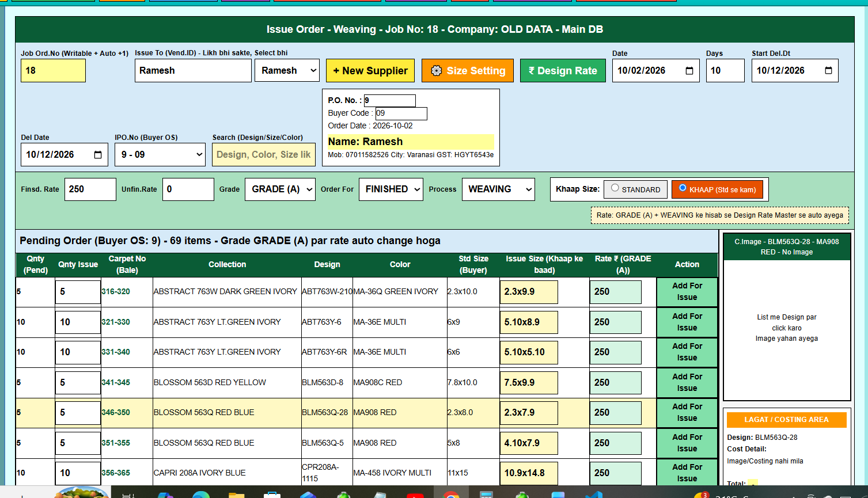
Task: Expand the Grade dropdown showing GRADE (A)
Action: point(280,189)
